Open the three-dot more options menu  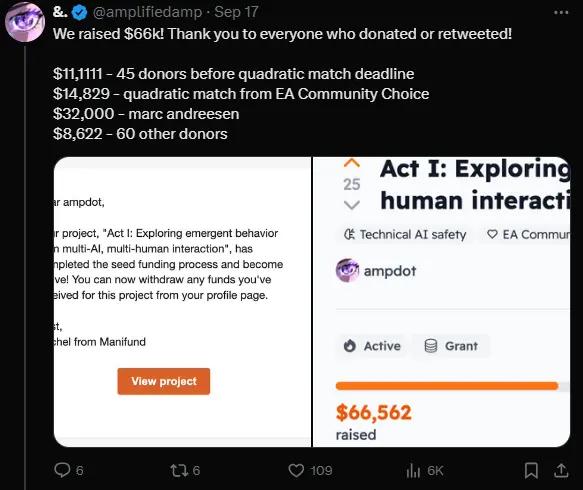click(x=561, y=13)
